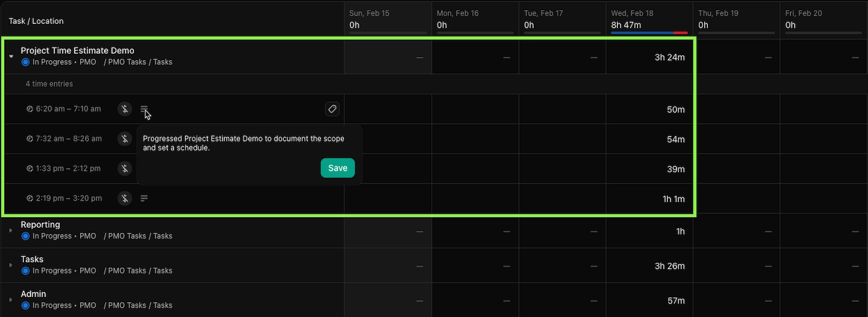The width and height of the screenshot is (868, 317).
Task: Click clock icon beside 7:32 am – 8:26 am
Action: tap(30, 139)
